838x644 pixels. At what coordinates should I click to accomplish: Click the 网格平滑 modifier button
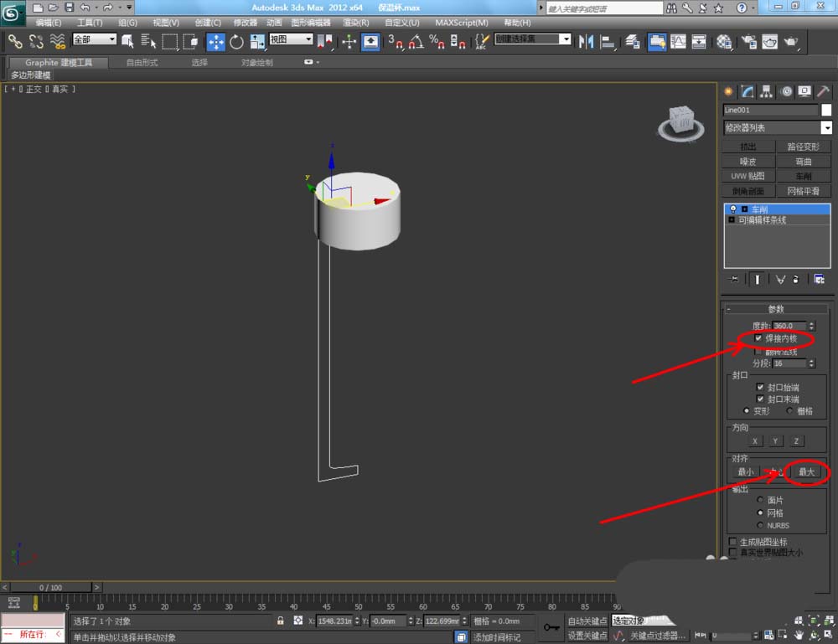[804, 191]
